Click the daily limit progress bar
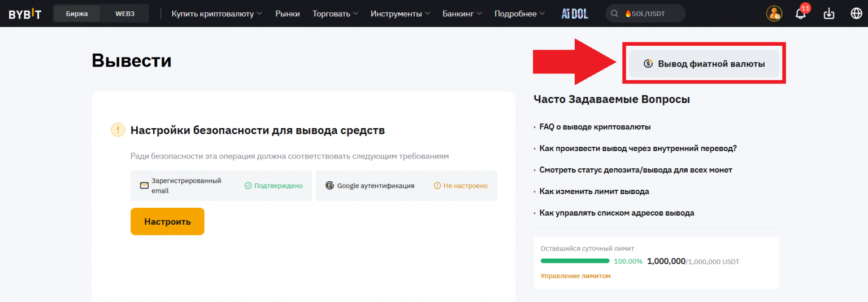Viewport: 868px width, 302px height. coord(575,261)
